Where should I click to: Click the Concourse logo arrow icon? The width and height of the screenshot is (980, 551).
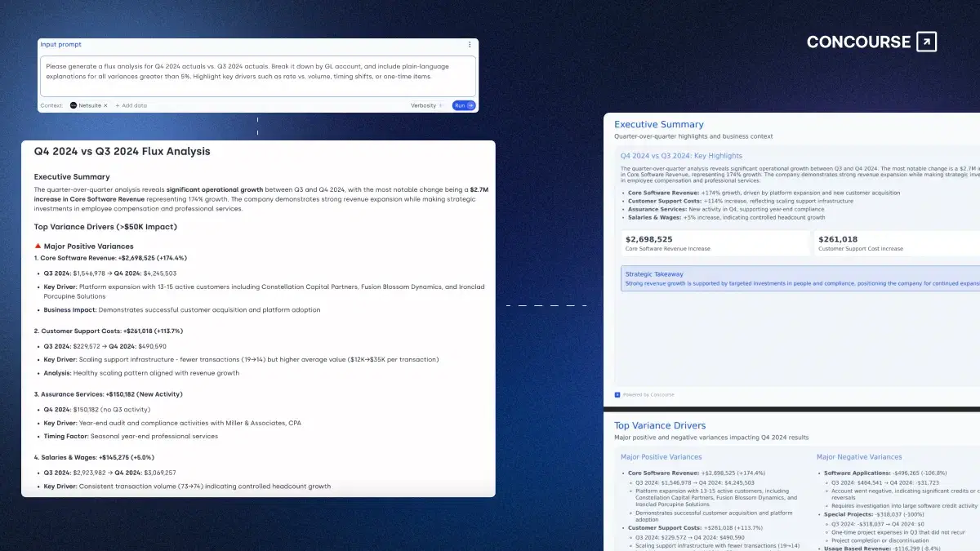(x=927, y=42)
